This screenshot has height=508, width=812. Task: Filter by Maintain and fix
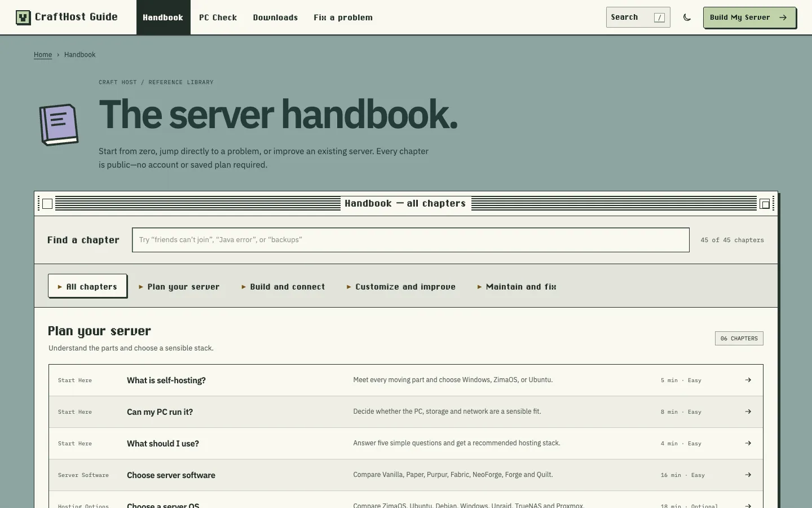517,287
